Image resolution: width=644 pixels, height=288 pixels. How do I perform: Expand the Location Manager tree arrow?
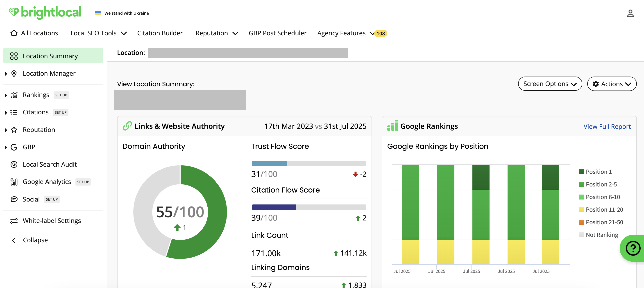(x=6, y=74)
